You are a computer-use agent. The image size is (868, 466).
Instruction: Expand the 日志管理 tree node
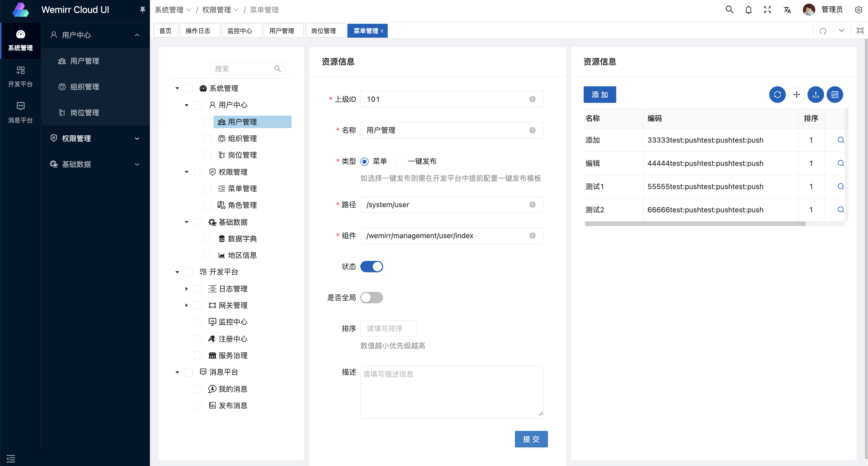click(x=186, y=289)
